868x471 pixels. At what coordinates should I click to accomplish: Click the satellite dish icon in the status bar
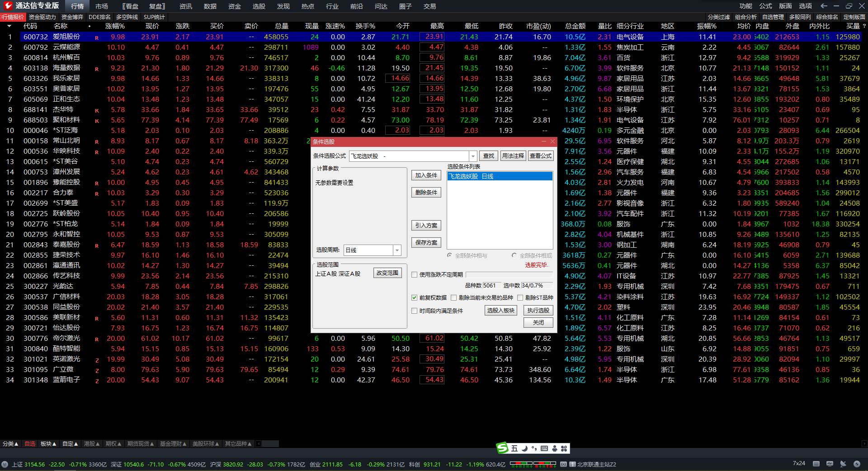(x=843, y=464)
